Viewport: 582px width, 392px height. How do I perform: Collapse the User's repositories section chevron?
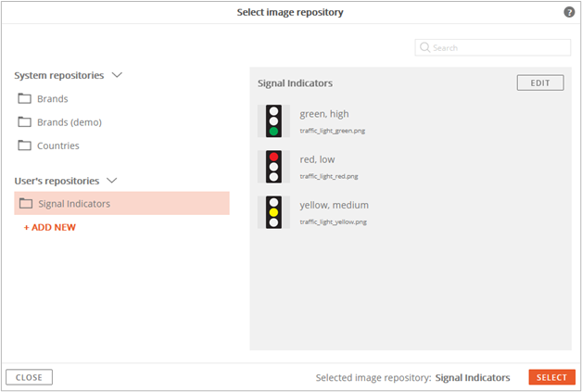click(112, 181)
